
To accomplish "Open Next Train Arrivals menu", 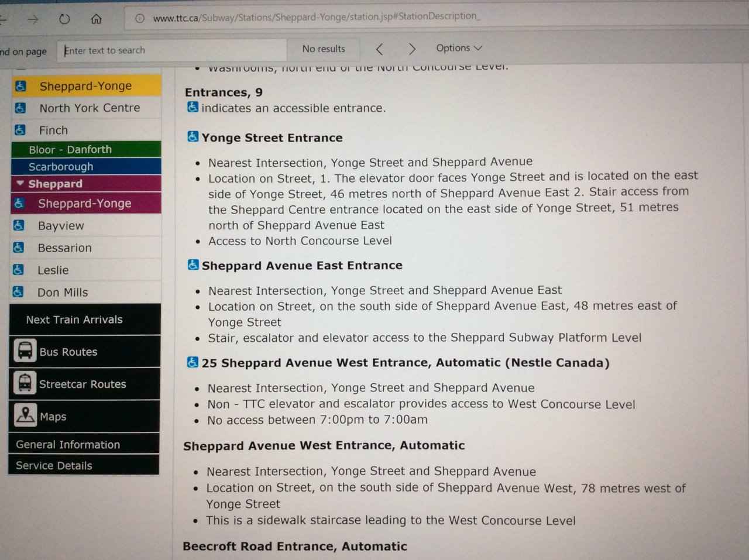I will coord(85,319).
